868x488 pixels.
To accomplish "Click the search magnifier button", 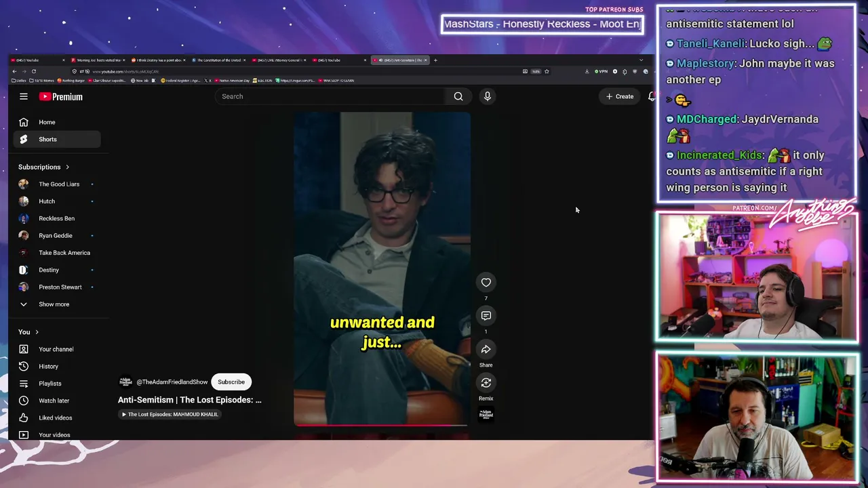I will 458,96.
